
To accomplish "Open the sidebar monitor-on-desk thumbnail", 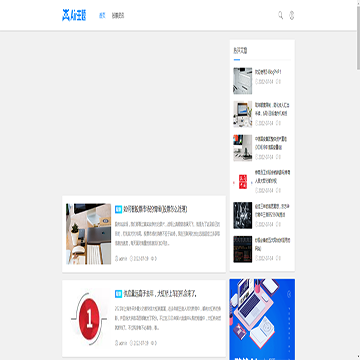I will pos(243,114).
